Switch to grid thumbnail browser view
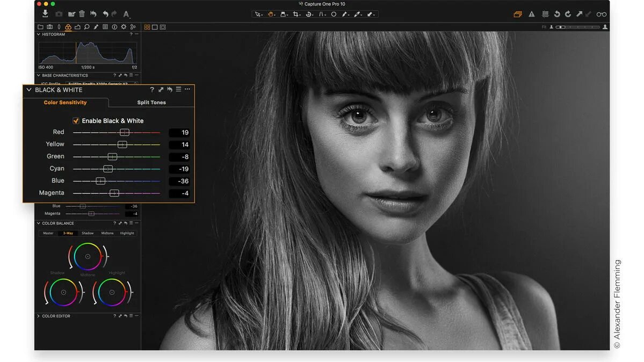644x362 pixels. (x=147, y=27)
